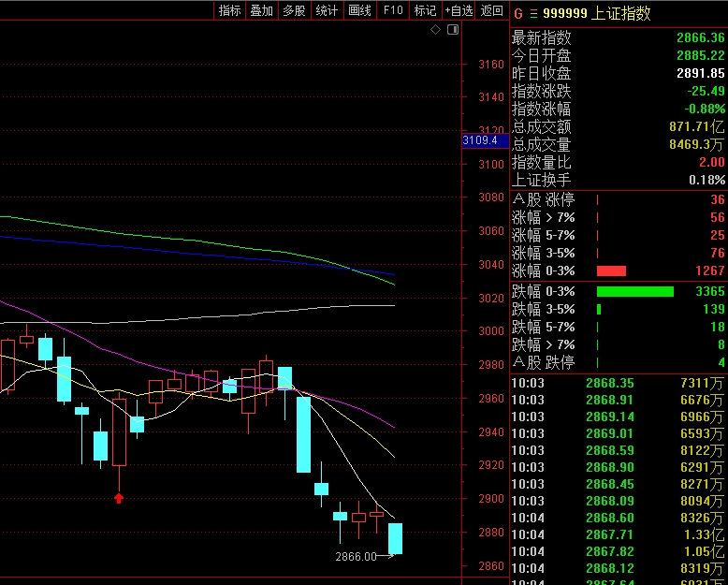Click the A股 跌停 row
728x585 pixels.
(x=619, y=362)
